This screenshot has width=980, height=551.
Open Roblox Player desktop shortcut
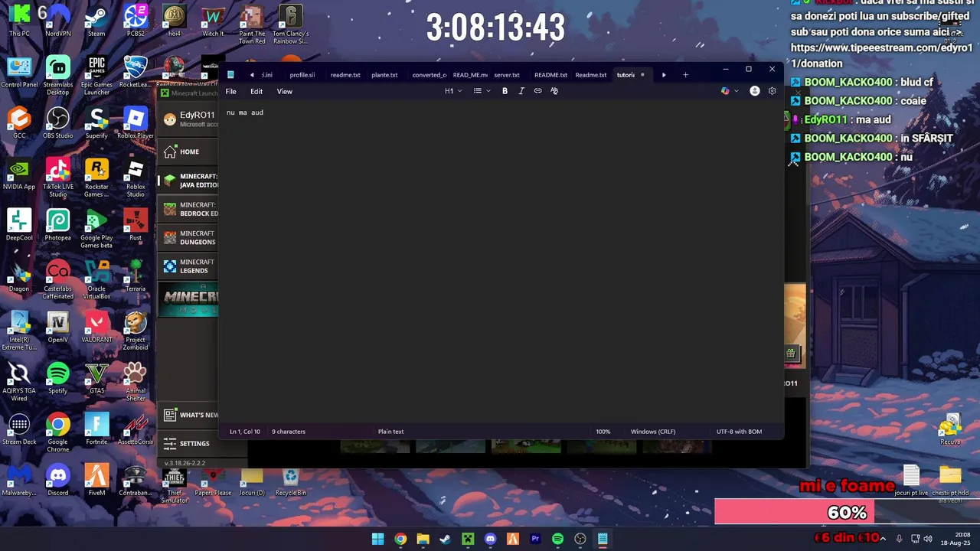pos(136,122)
